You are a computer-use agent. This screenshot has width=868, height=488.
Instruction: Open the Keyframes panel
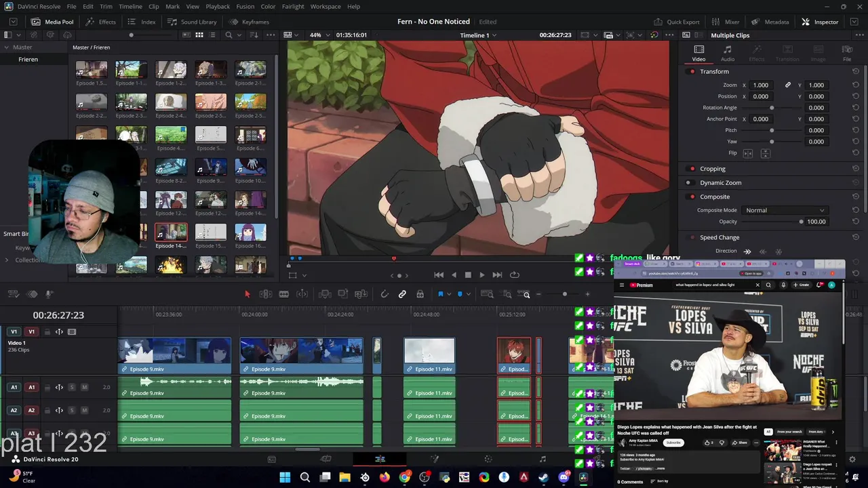click(249, 22)
